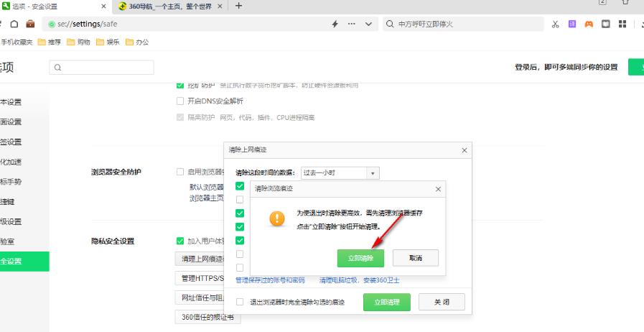This screenshot has height=332, width=644.
Task: Click the 隐私安全设置 section heading
Action: tap(113, 241)
